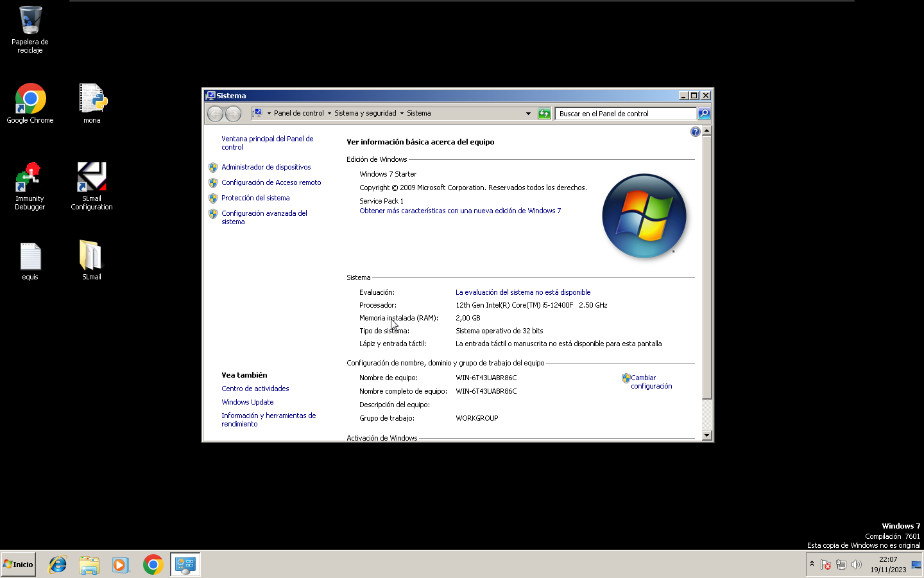Click the back navigation arrow in Sistema window
924x578 pixels.
[216, 114]
